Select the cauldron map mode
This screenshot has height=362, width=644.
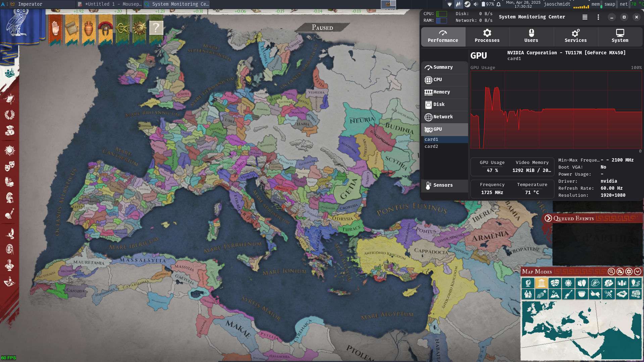(582, 294)
